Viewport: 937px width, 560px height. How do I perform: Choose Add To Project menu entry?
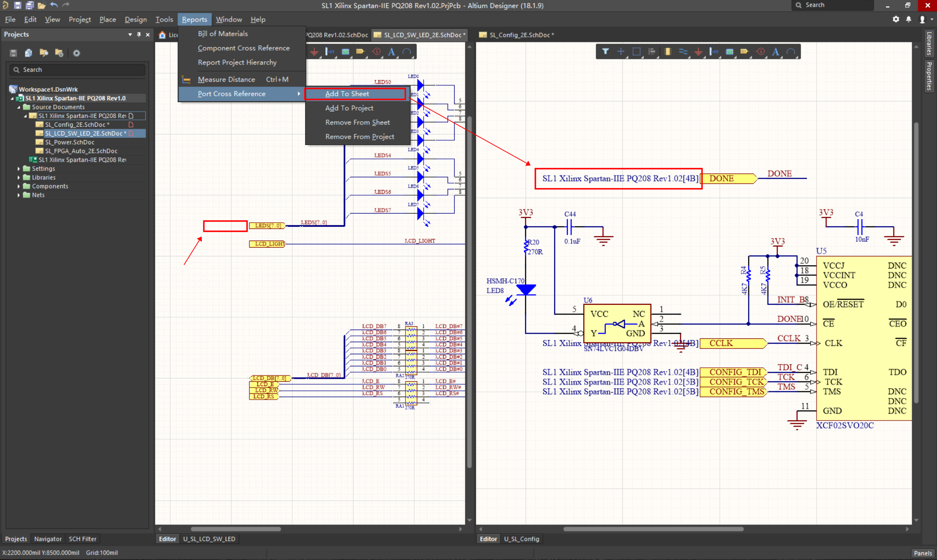(x=349, y=108)
